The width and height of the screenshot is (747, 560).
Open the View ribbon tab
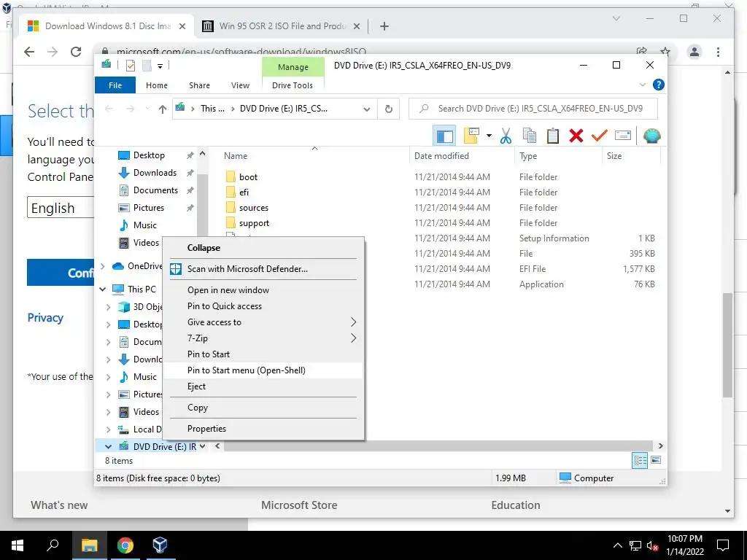(x=240, y=85)
